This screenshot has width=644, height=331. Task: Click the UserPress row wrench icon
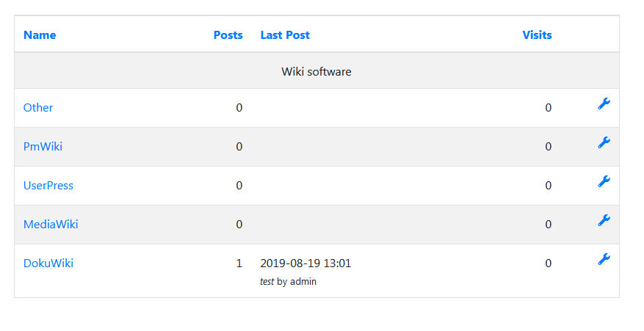click(x=604, y=181)
